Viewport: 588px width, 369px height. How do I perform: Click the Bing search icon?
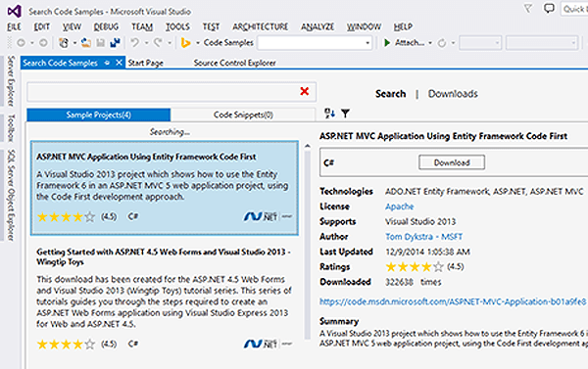pos(185,43)
